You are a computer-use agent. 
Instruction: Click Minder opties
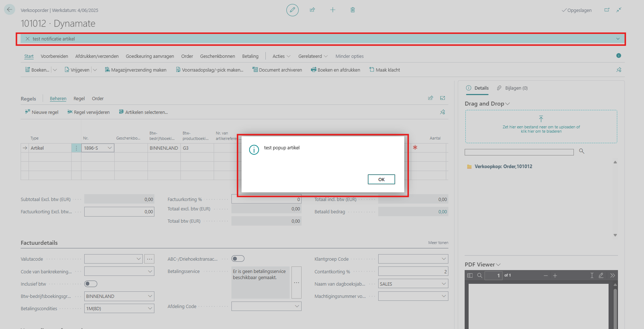349,56
